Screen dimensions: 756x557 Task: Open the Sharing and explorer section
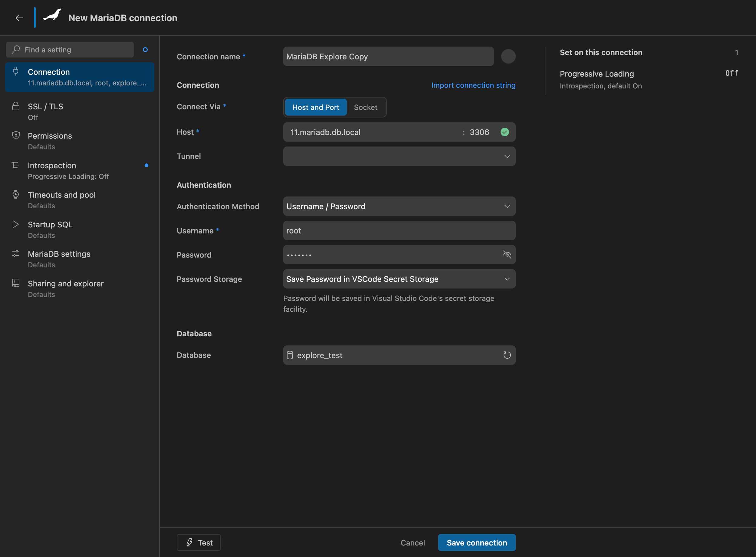[x=80, y=288]
